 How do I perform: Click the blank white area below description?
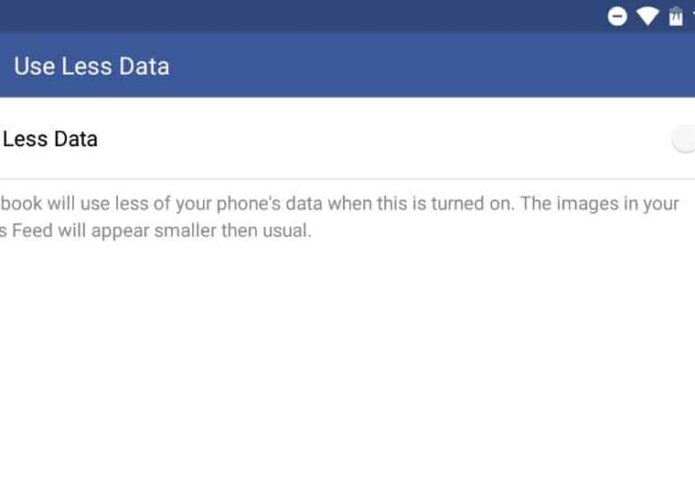(x=348, y=368)
